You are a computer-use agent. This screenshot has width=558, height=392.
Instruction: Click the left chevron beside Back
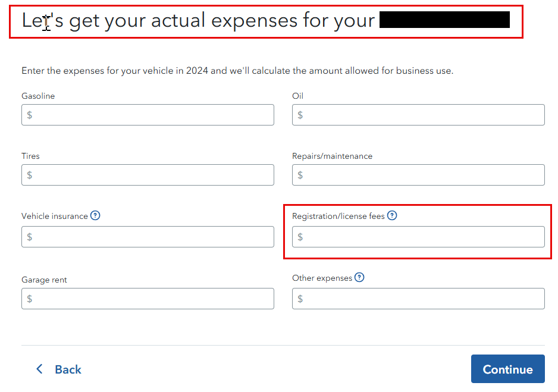[x=39, y=369]
